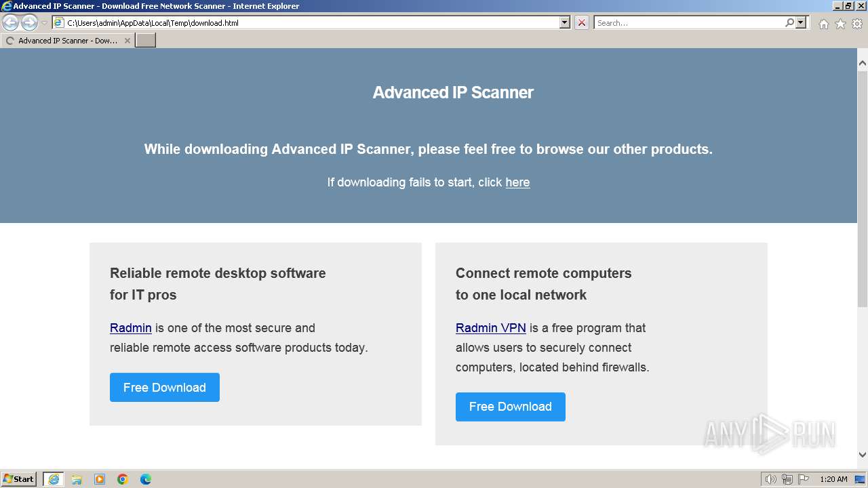Screen dimensions: 868x488
Task: Expand the address bar autocomplete dropdown
Action: coord(565,22)
